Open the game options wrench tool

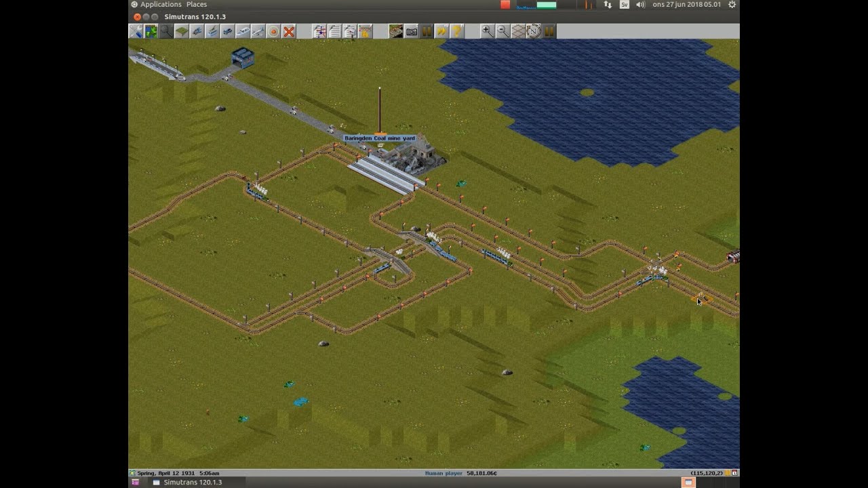pyautogui.click(x=136, y=31)
